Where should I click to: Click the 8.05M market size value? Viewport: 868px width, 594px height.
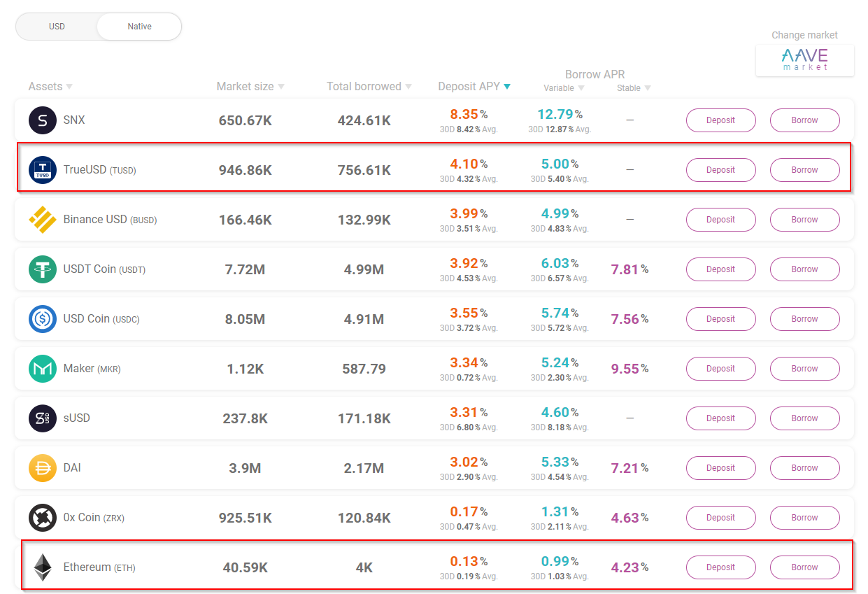pyautogui.click(x=246, y=319)
